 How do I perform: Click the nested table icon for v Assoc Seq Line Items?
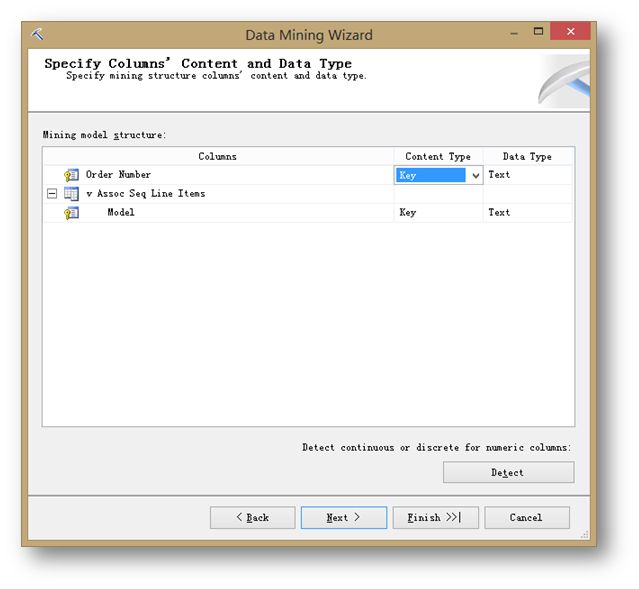click(71, 194)
